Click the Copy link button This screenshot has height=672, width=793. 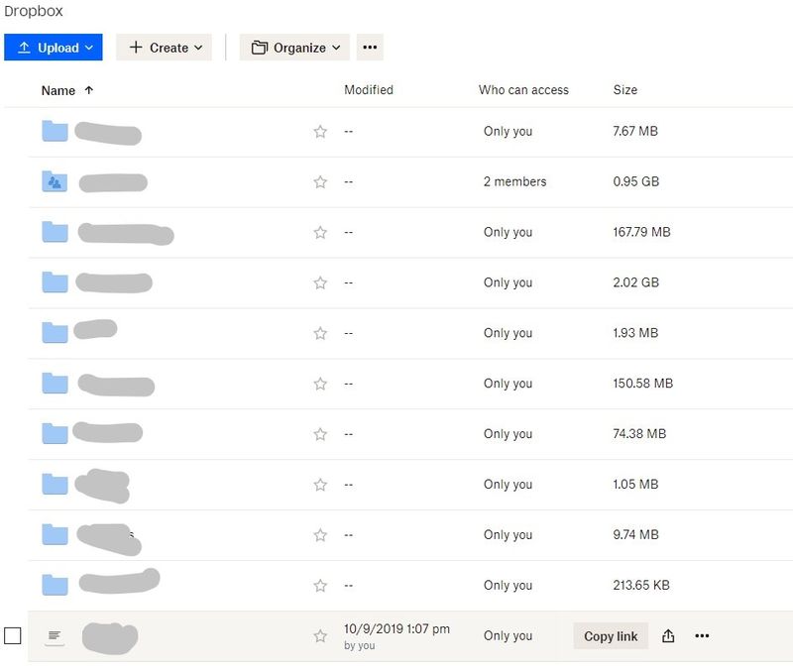click(x=611, y=636)
